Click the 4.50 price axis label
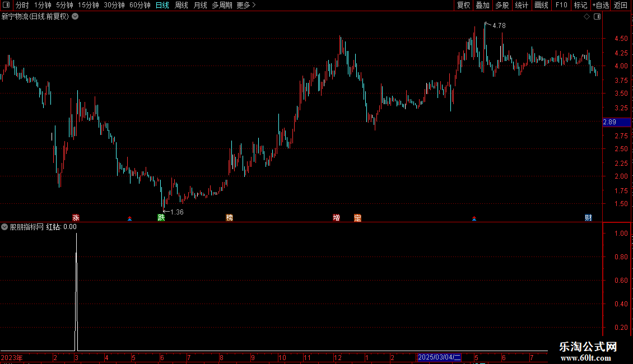The width and height of the screenshot is (633, 364). coord(621,38)
